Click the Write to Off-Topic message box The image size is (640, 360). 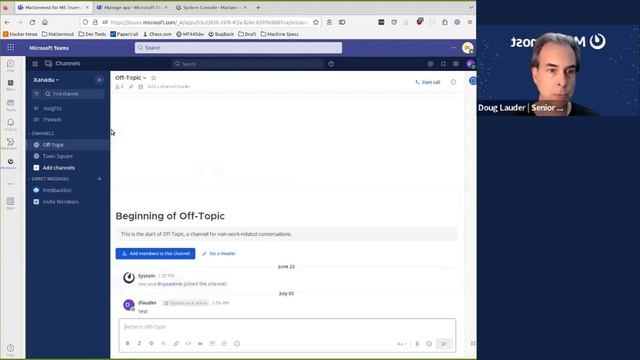(x=287, y=327)
